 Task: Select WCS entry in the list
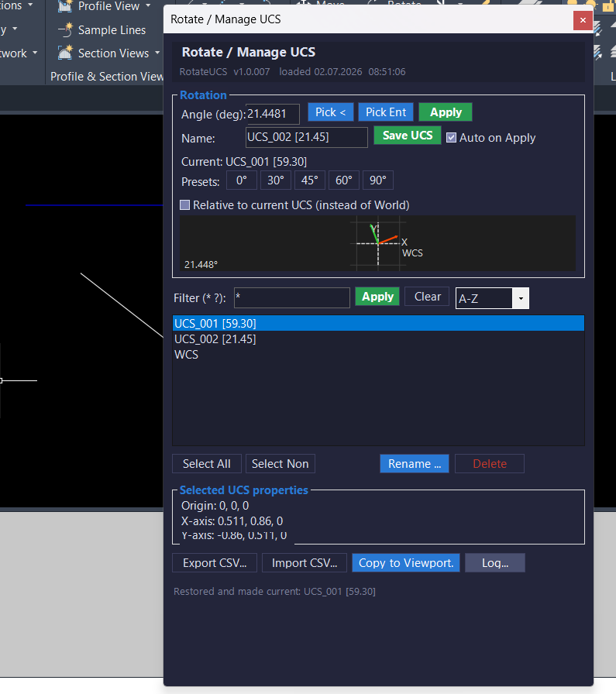tap(378, 355)
